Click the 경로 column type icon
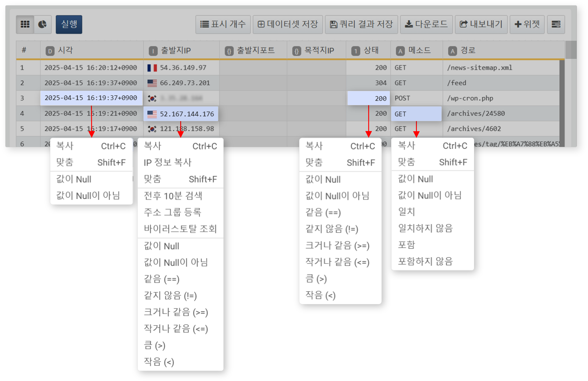This screenshot has width=588, height=381. [x=452, y=51]
